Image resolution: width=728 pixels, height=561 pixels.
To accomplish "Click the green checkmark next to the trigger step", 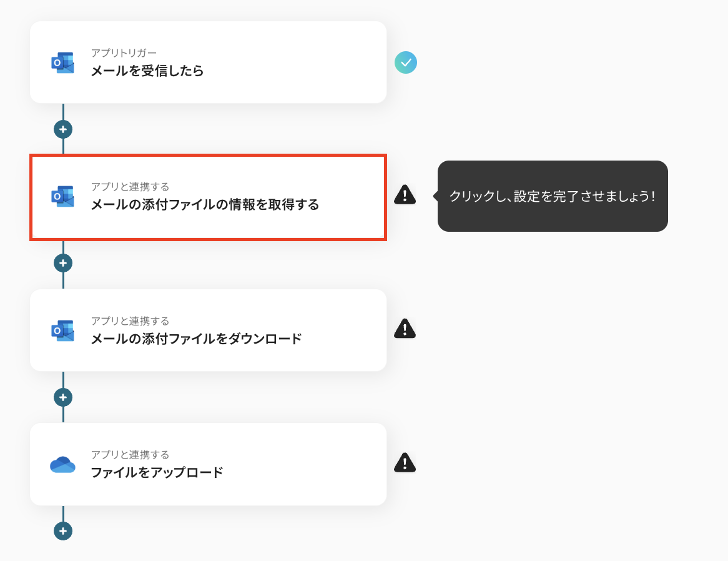I will click(x=406, y=62).
